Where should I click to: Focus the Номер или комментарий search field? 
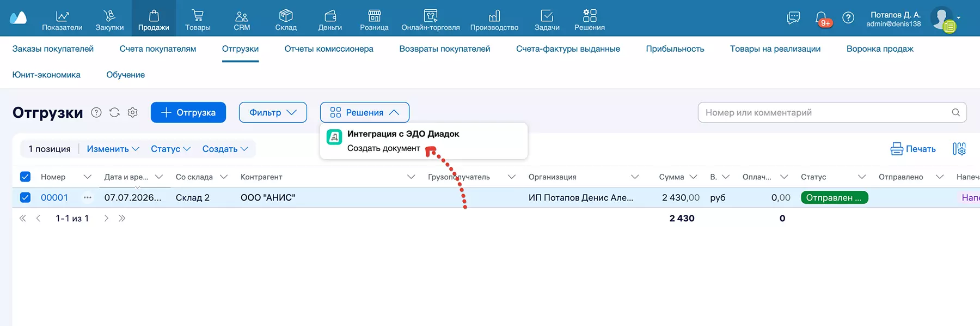tap(832, 112)
